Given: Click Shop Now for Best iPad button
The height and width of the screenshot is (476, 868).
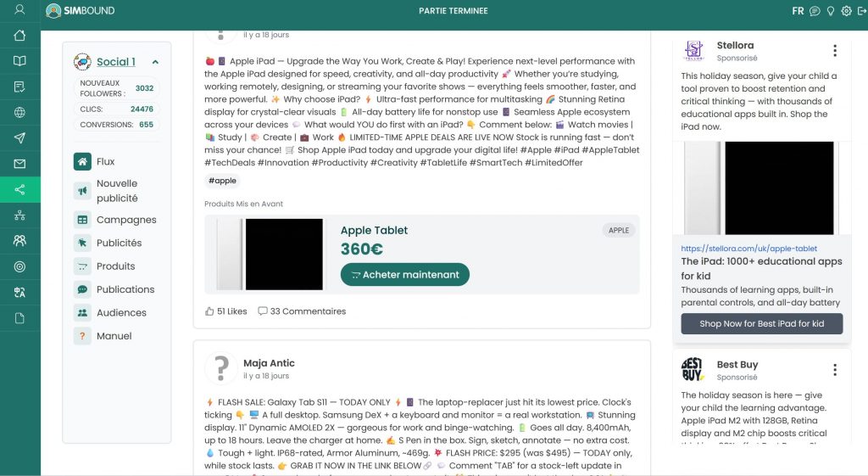Looking at the screenshot, I should [762, 323].
